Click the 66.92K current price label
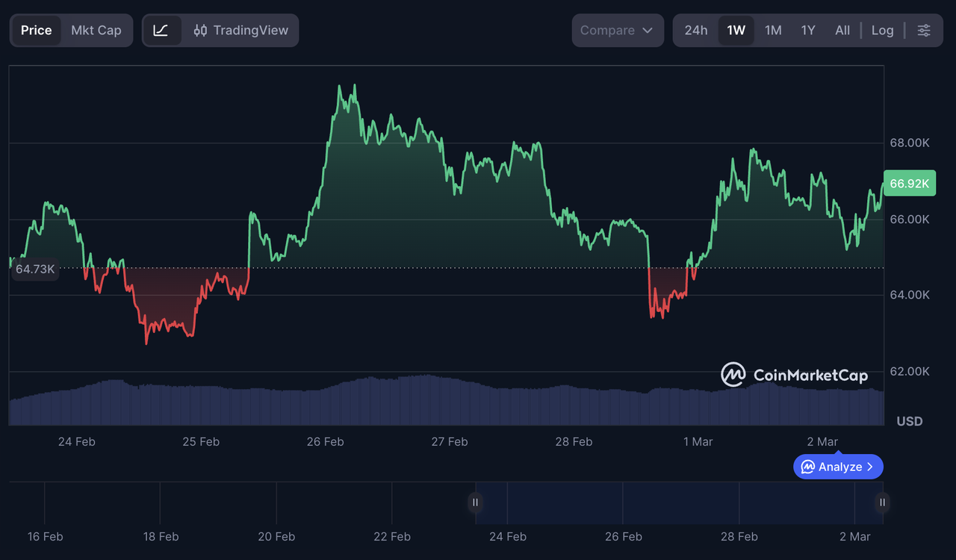956x560 pixels. tap(909, 184)
